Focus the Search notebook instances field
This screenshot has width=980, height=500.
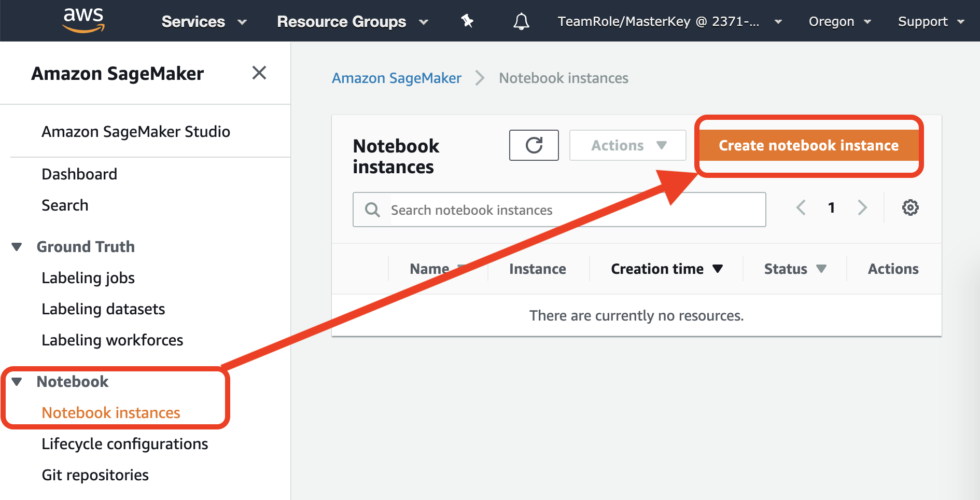pyautogui.click(x=559, y=210)
